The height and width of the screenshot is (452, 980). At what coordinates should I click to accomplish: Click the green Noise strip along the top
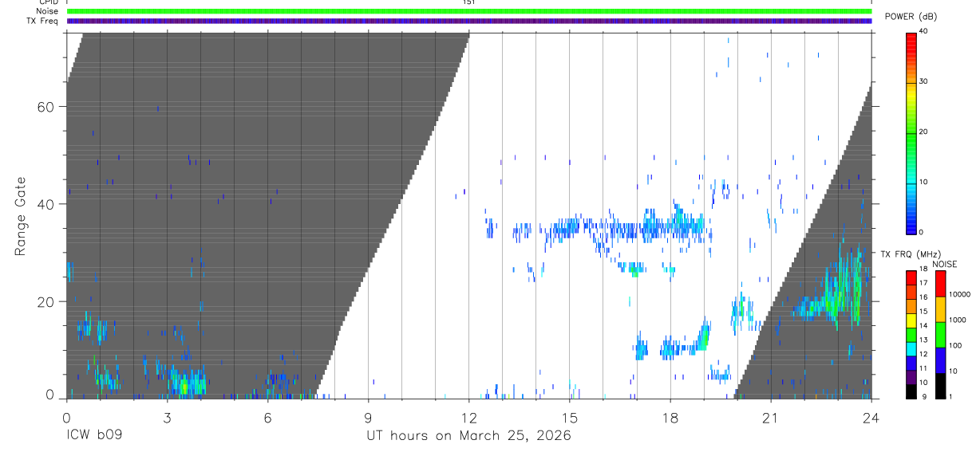[469, 11]
